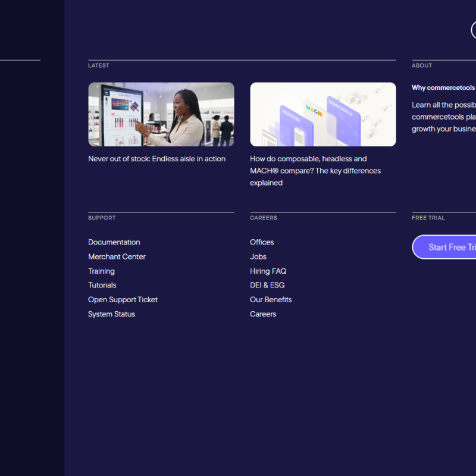This screenshot has height=476, width=476.
Task: Read 'How do composable, headless and MACH' article
Action: (315, 171)
